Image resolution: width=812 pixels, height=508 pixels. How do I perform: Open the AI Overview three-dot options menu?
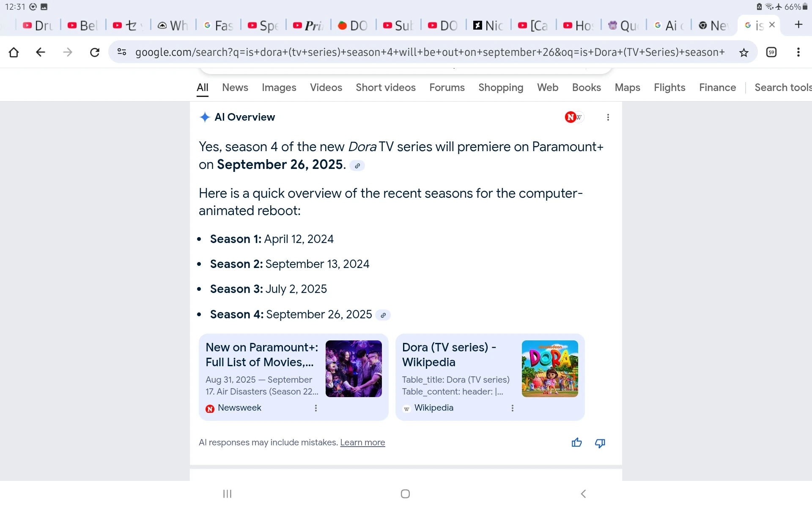point(608,117)
